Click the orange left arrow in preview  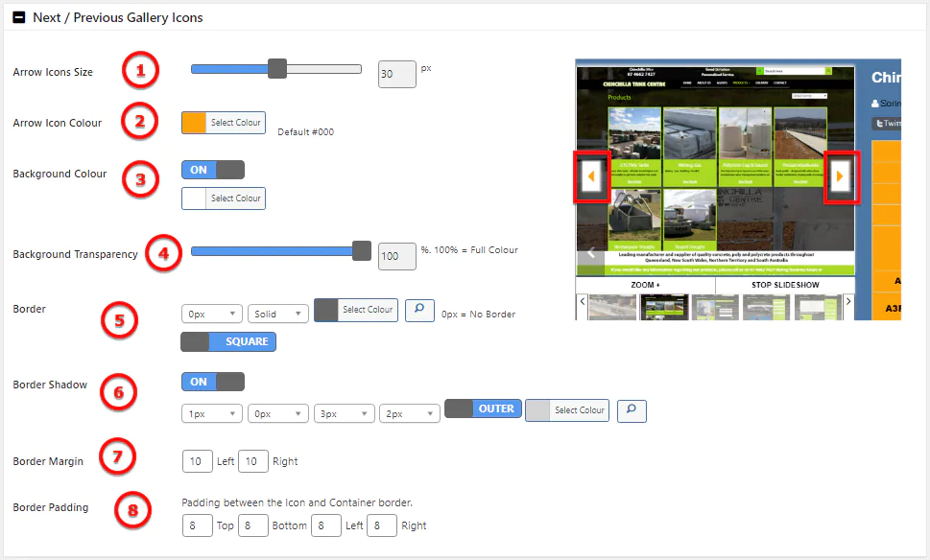pyautogui.click(x=591, y=176)
